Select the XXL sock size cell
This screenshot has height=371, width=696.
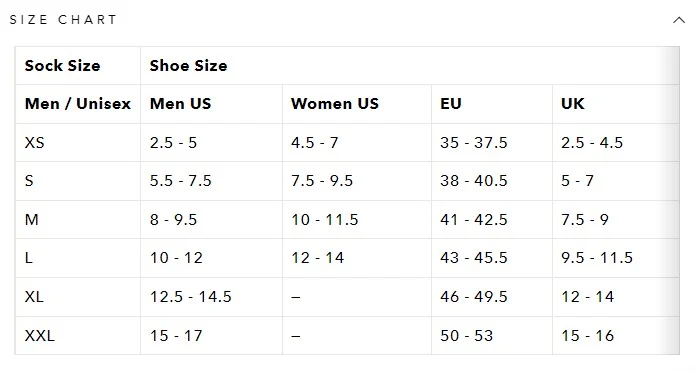78,335
